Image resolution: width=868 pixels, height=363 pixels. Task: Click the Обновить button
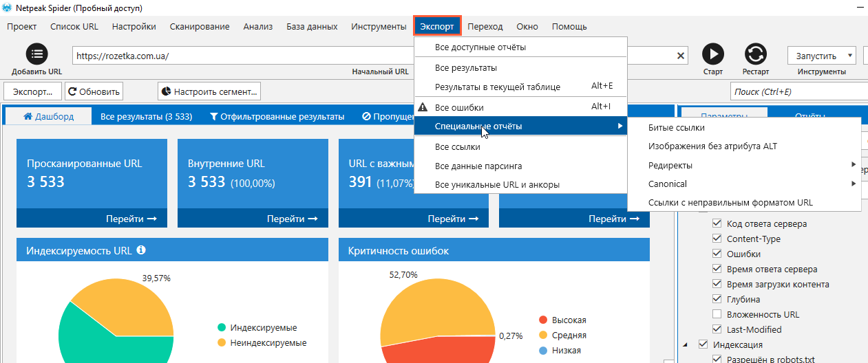pyautogui.click(x=94, y=91)
